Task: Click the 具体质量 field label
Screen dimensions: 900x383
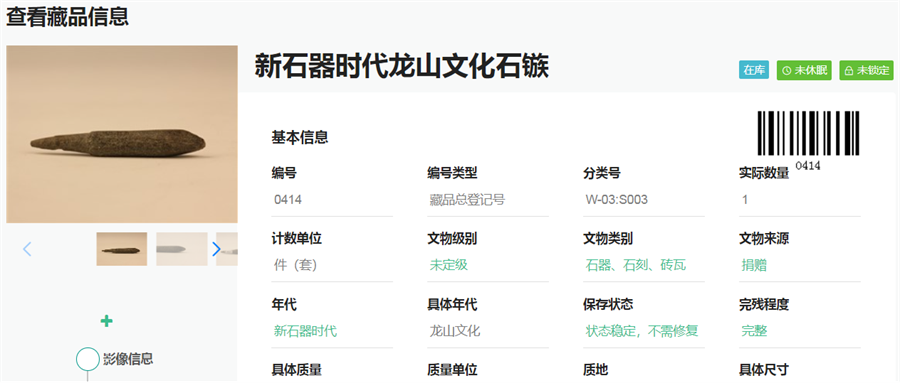Action: [297, 370]
